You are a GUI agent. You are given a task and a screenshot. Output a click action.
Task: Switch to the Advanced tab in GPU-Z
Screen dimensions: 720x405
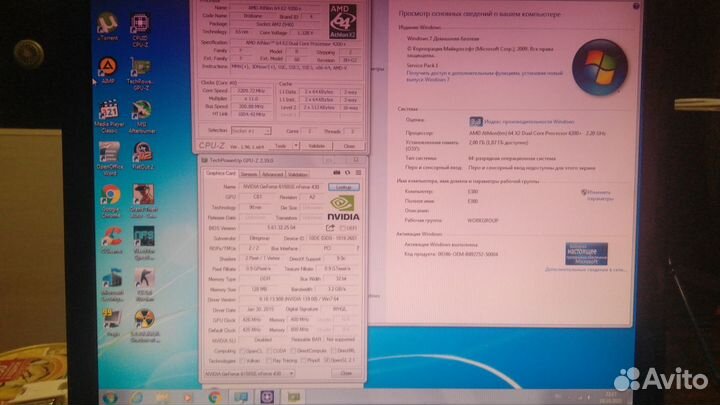(x=273, y=174)
